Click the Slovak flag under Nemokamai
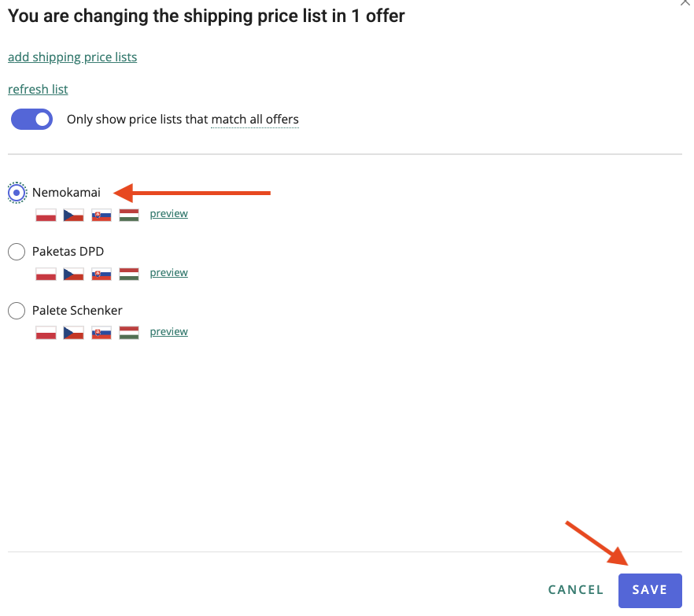This screenshot has width=694, height=616. (101, 215)
